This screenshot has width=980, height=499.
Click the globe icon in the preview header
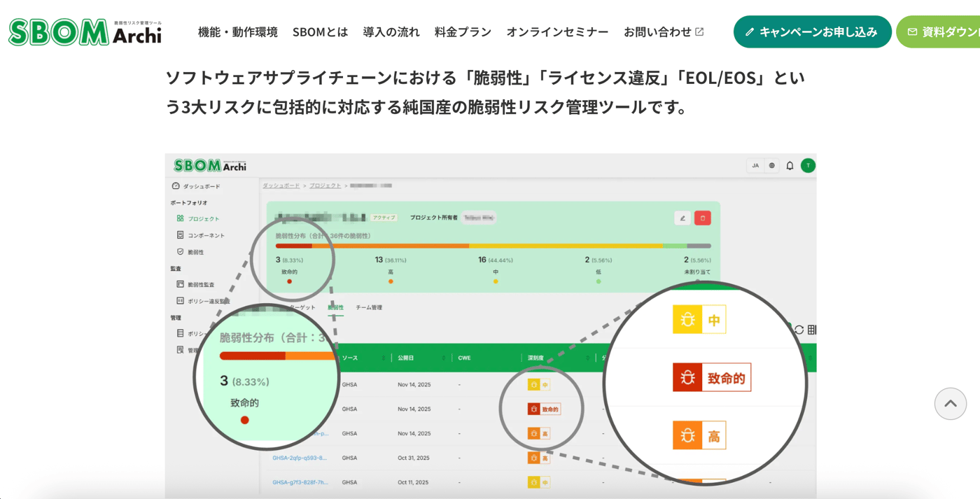pos(772,166)
